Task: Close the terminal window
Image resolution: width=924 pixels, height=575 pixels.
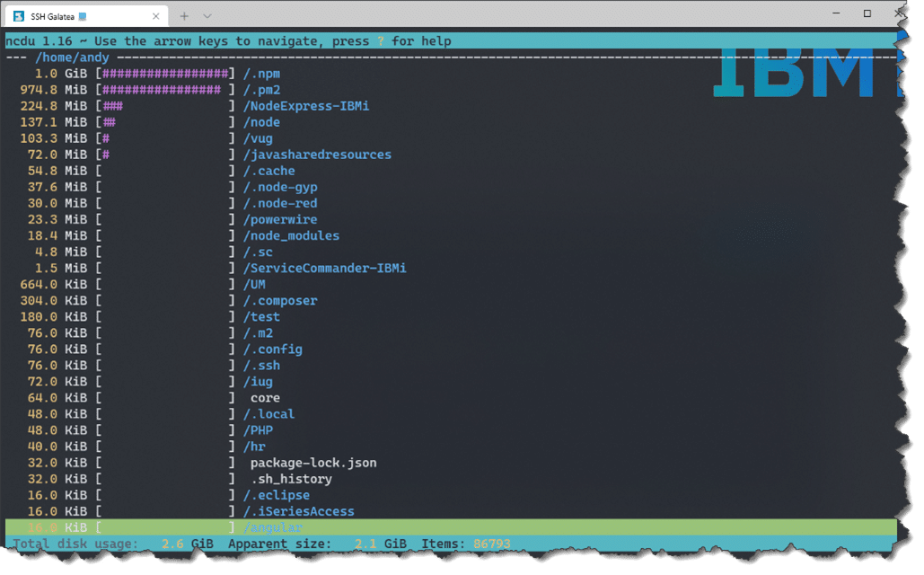Action: [901, 13]
